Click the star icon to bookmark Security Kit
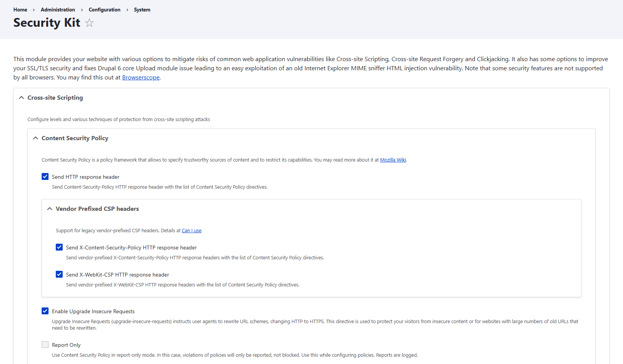623x364 pixels. [89, 23]
